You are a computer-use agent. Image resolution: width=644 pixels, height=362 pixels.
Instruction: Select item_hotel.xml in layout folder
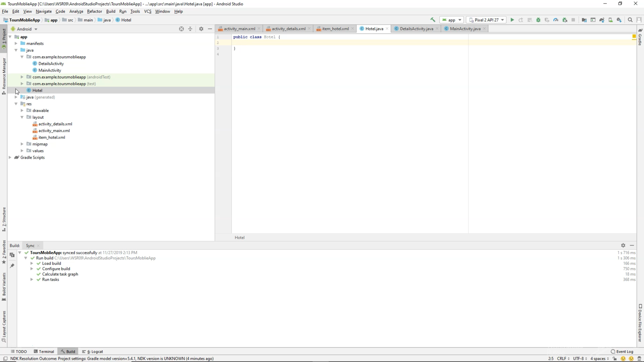[x=52, y=137]
